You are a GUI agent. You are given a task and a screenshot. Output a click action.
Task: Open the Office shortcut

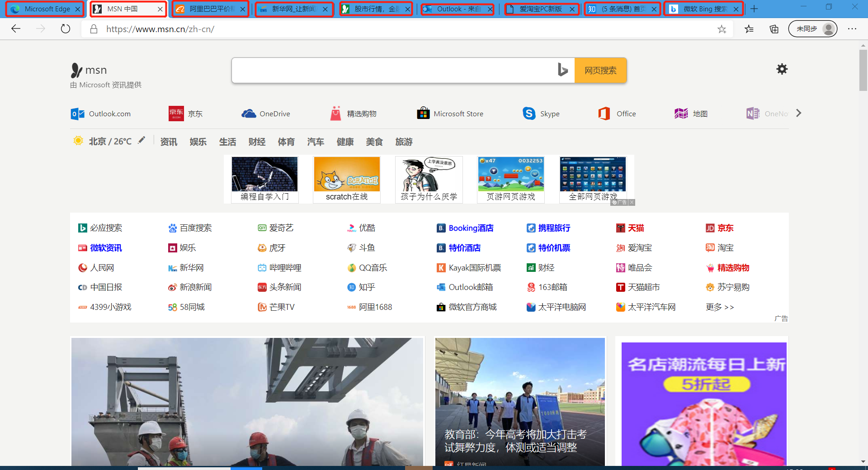point(617,114)
